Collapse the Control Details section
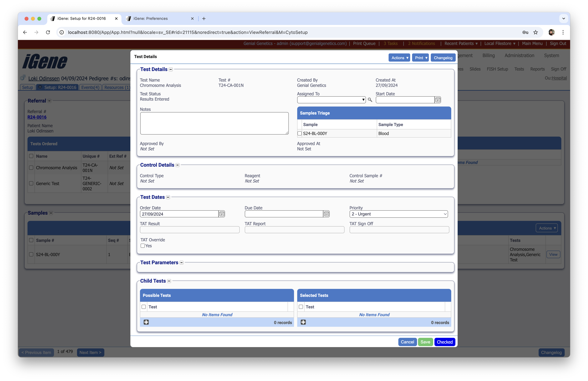 177,165
